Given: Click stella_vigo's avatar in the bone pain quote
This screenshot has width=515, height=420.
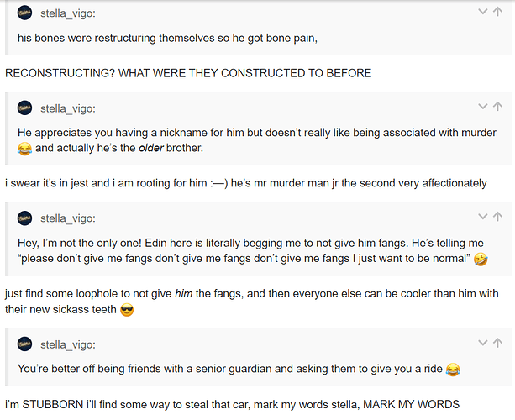Looking at the screenshot, I should click(x=25, y=13).
